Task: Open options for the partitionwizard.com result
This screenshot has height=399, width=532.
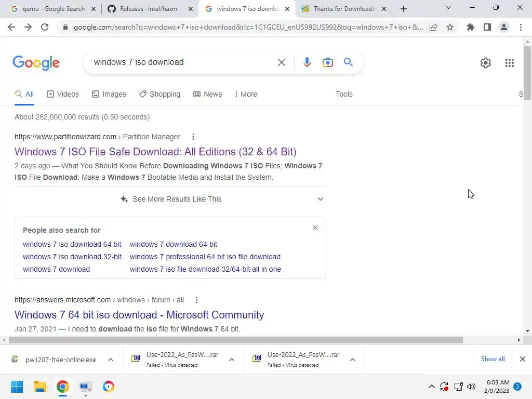Action: point(193,137)
